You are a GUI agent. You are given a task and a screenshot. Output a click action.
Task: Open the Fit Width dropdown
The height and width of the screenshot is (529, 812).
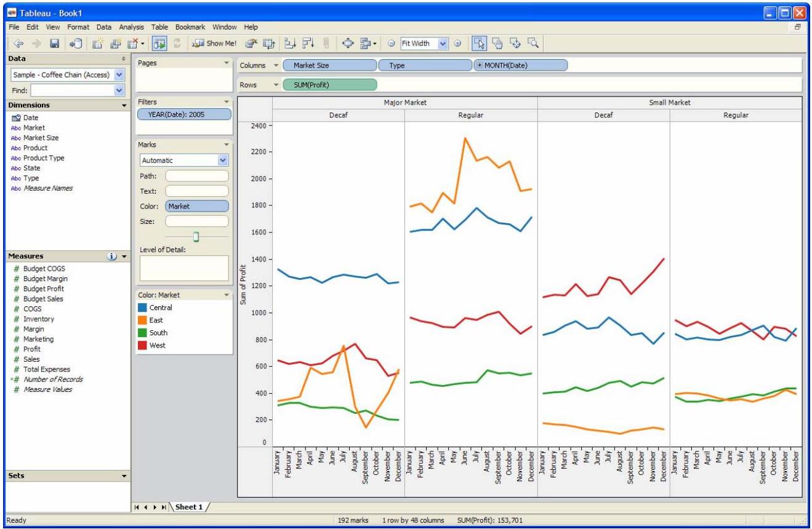[443, 44]
